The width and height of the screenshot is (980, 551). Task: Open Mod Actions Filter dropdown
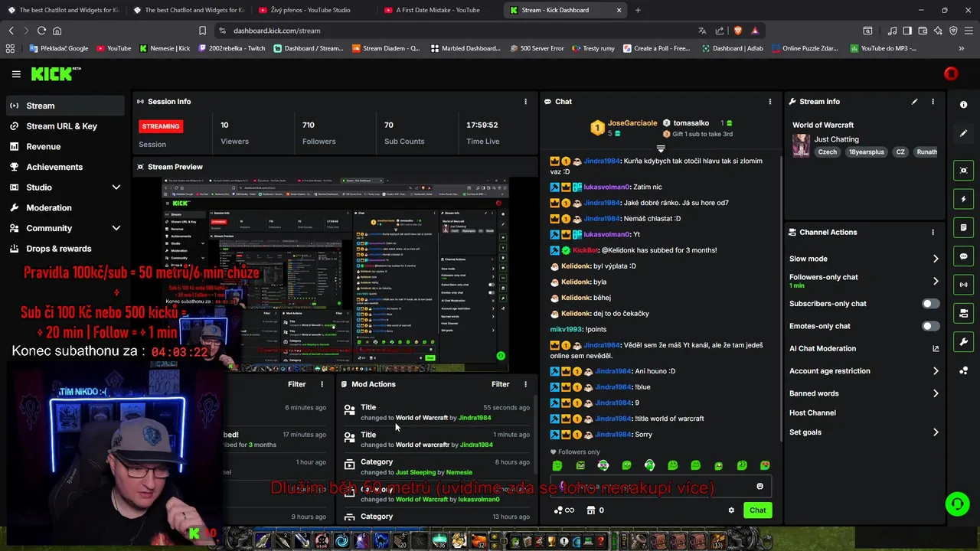(x=500, y=384)
